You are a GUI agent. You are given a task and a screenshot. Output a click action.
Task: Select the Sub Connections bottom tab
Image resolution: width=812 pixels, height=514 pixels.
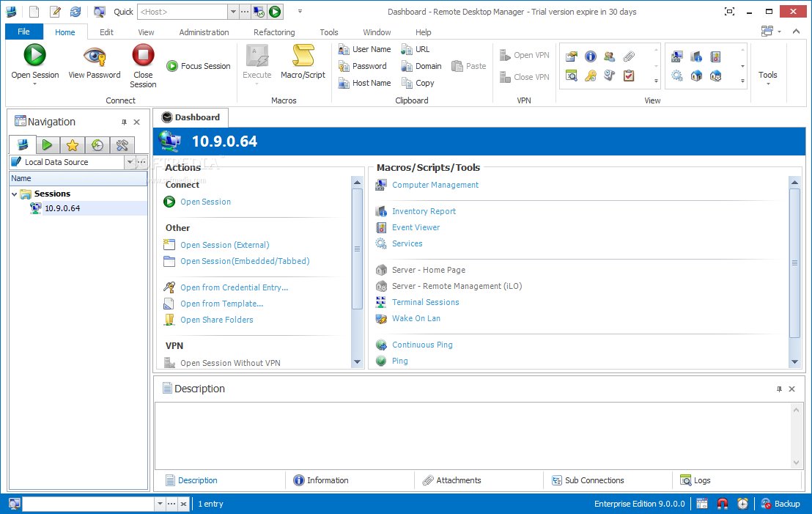click(588, 480)
